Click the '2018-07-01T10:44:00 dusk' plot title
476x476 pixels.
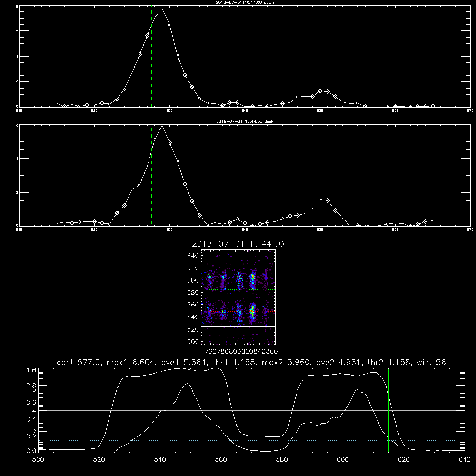245,121
